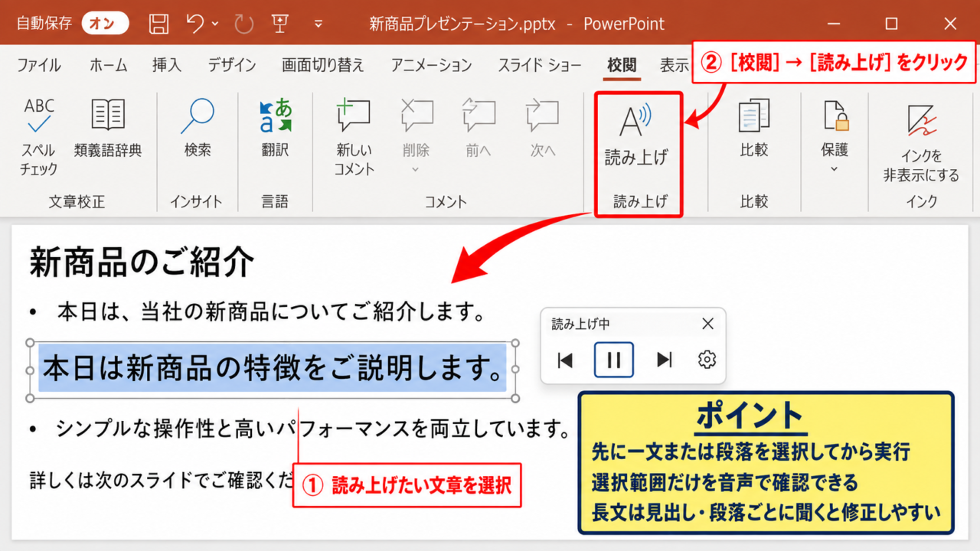Switch to the デザイン tab
The image size is (980, 551).
(x=232, y=65)
